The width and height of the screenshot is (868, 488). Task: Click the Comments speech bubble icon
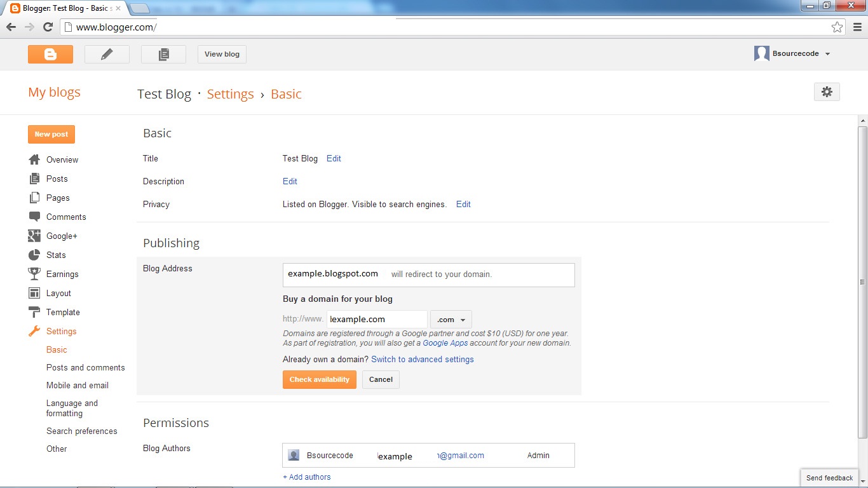(x=34, y=217)
